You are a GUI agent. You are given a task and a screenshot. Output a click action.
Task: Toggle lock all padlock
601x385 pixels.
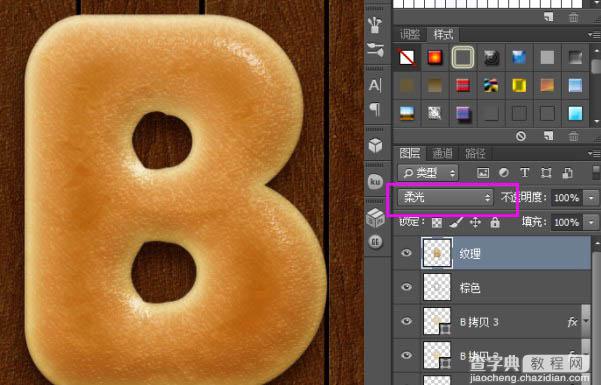[x=495, y=222]
